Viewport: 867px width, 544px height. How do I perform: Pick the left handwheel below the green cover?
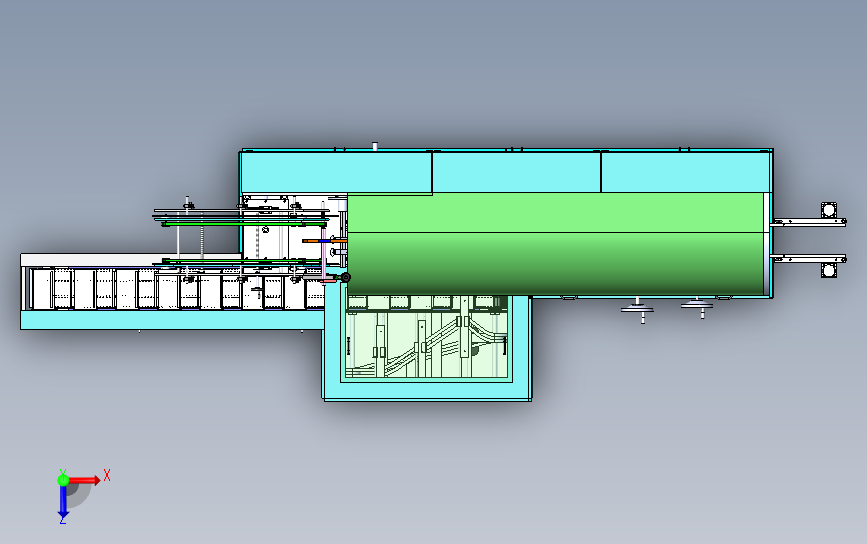(x=638, y=310)
